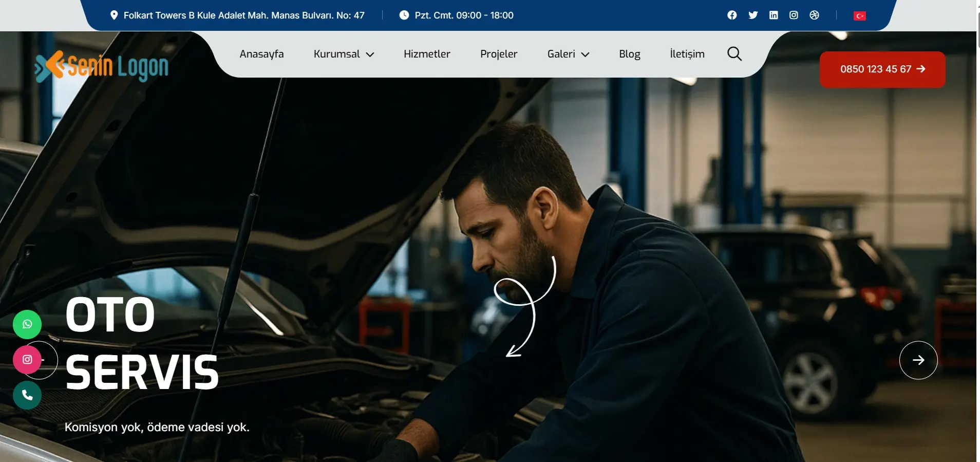Expand the Galeri dropdown chevron
The width and height of the screenshot is (980, 462).
(x=585, y=54)
